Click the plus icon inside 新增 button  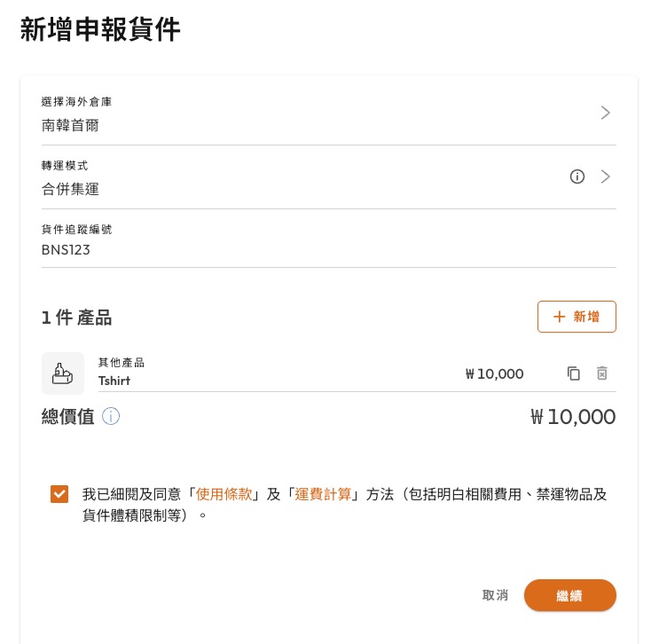[559, 317]
